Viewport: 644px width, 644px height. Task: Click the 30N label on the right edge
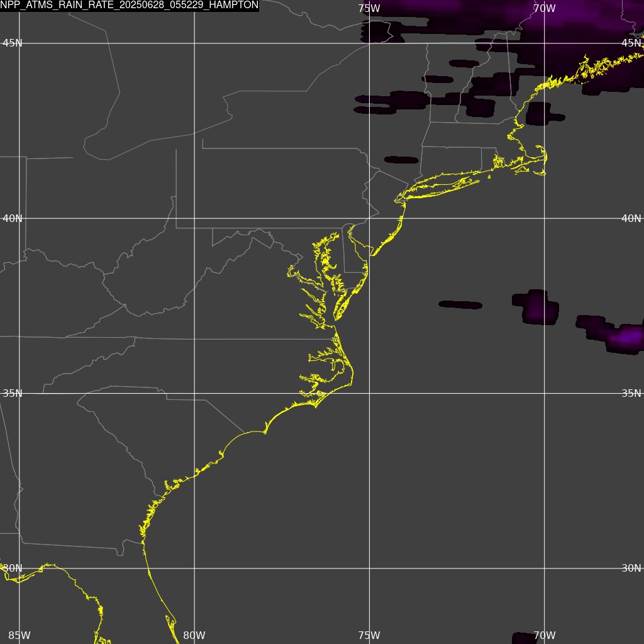click(631, 568)
